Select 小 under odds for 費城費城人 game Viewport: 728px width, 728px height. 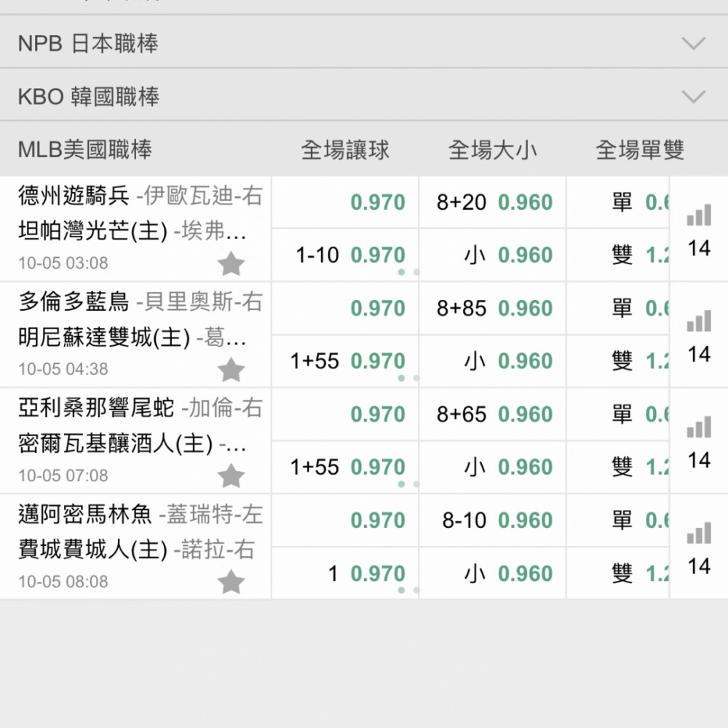coord(493,574)
